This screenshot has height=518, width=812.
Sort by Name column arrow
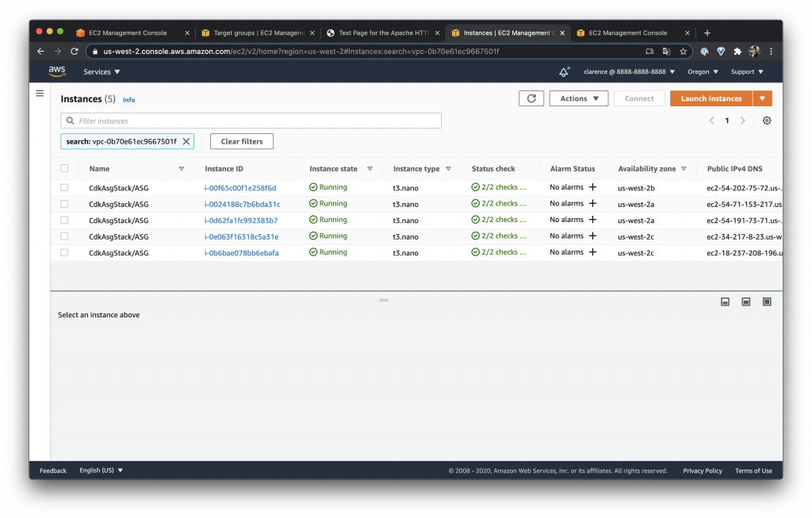(182, 169)
